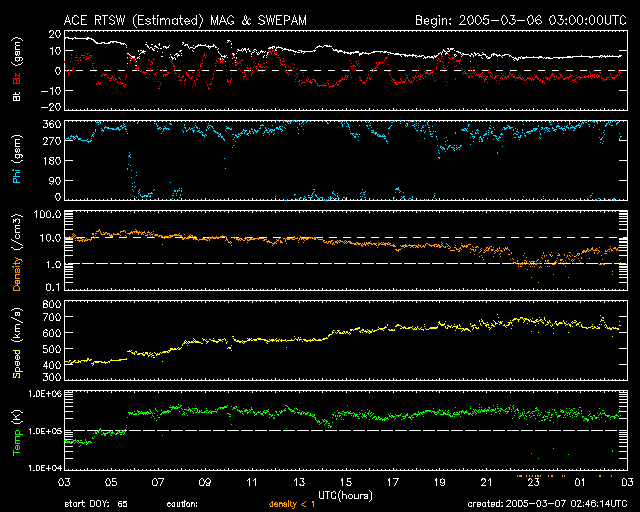Image resolution: width=640 pixels, height=512 pixels.
Task: Click the '400' speed axis value
Action: (x=52, y=365)
